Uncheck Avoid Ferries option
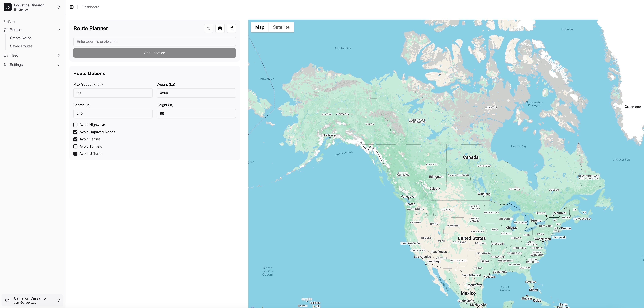Screen dimensions: 644x308 [75, 139]
